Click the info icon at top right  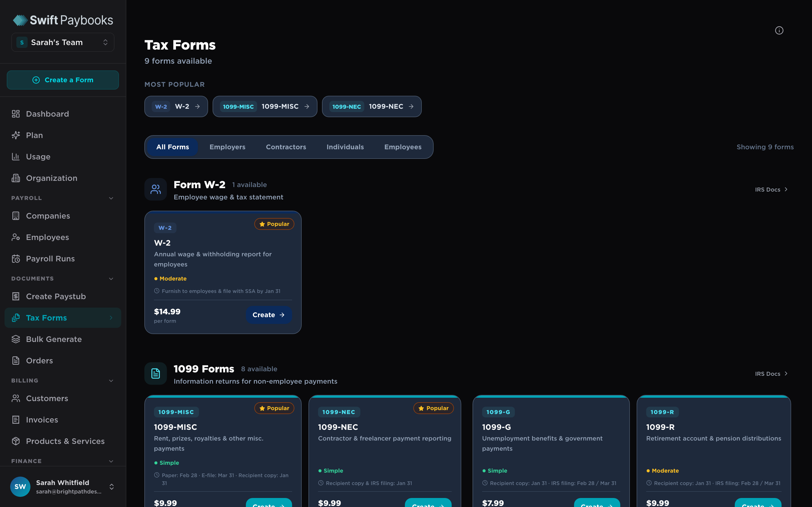click(779, 30)
